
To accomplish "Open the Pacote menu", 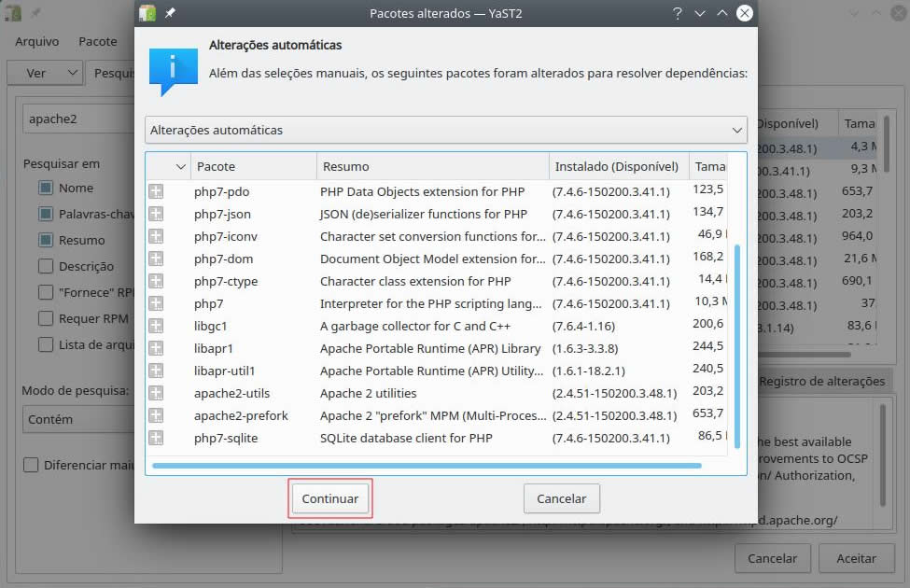I will [98, 41].
